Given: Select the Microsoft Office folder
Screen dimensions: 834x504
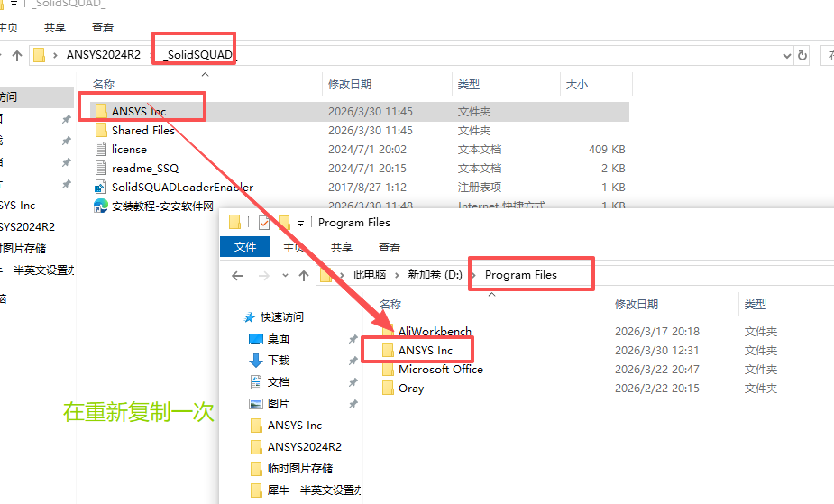Looking at the screenshot, I should (x=433, y=370).
